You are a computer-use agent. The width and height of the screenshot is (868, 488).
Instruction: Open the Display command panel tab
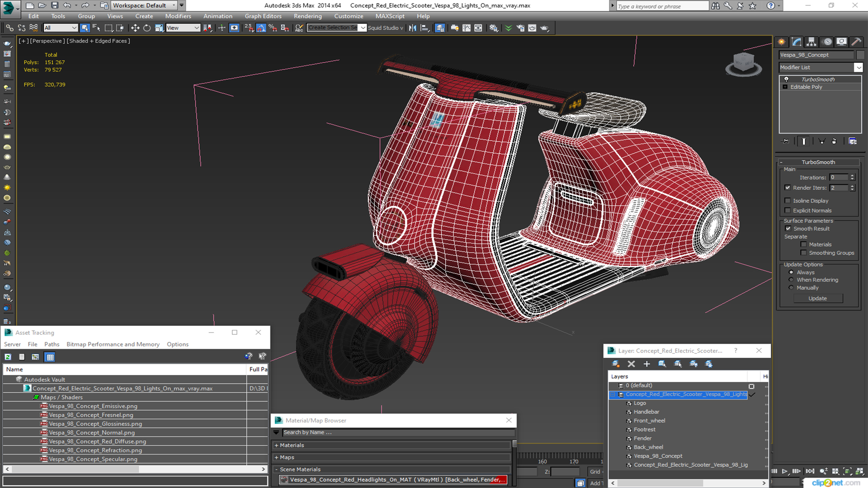point(841,42)
